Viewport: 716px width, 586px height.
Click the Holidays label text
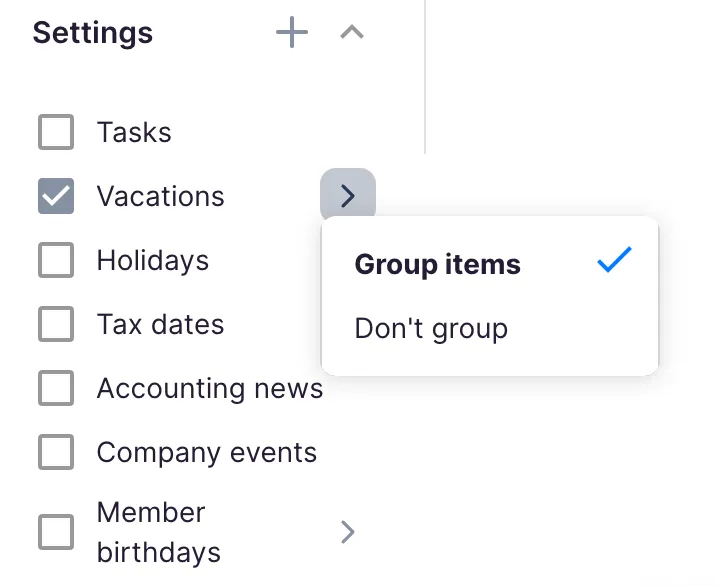click(153, 260)
